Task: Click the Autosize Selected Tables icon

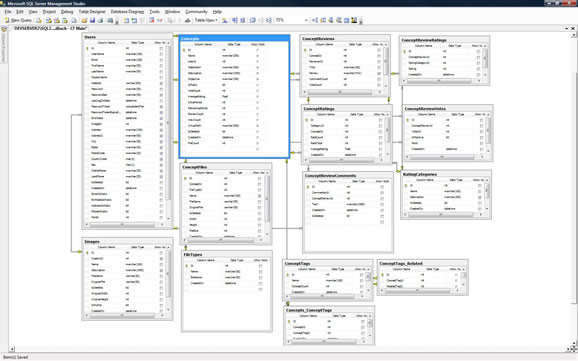Action: [253, 20]
